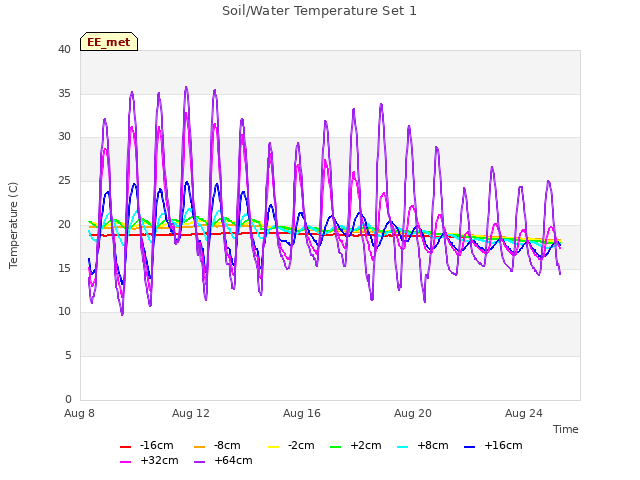Click the magenta +32cm legend swatch
This screenshot has width=640, height=480.
click(x=125, y=462)
